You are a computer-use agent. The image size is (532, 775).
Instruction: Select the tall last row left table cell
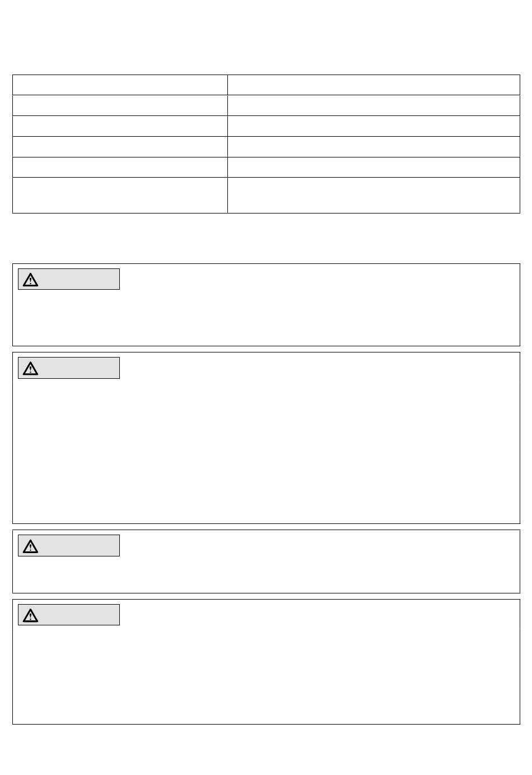tap(120, 196)
